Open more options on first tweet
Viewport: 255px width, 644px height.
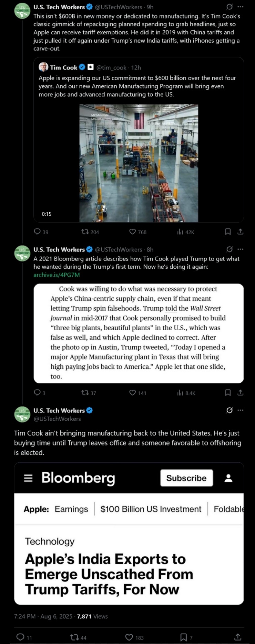(x=241, y=7)
